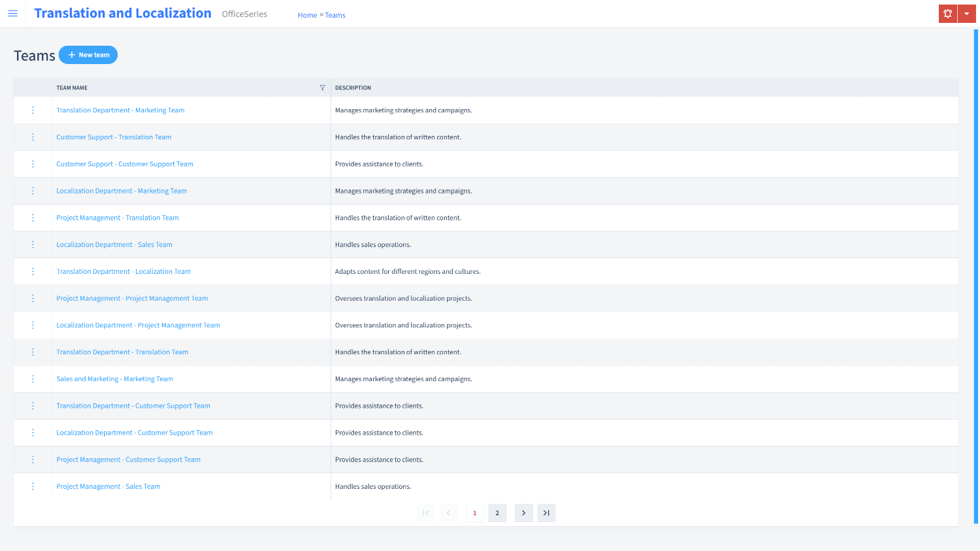The width and height of the screenshot is (980, 551).
Task: Open Project Management - Customer Support Team
Action: pos(128,459)
